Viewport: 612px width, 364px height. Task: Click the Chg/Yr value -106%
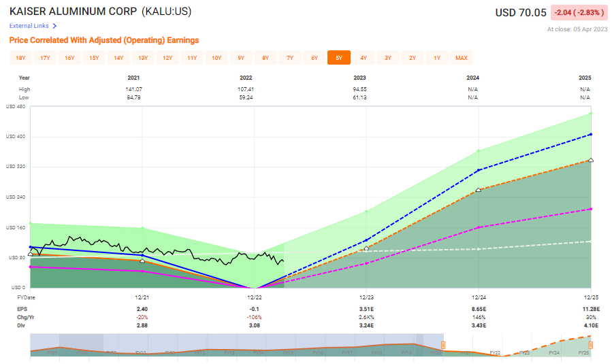click(255, 317)
